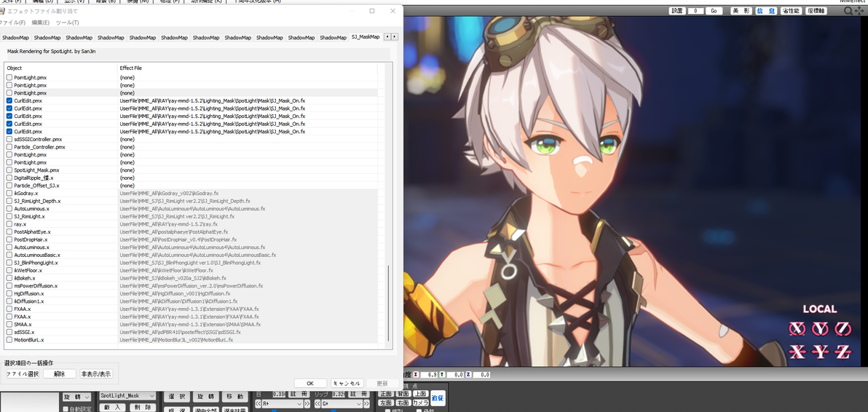This screenshot has width=868, height=412.
Task: Check the ikGodray.x checkbox
Action: (x=9, y=194)
